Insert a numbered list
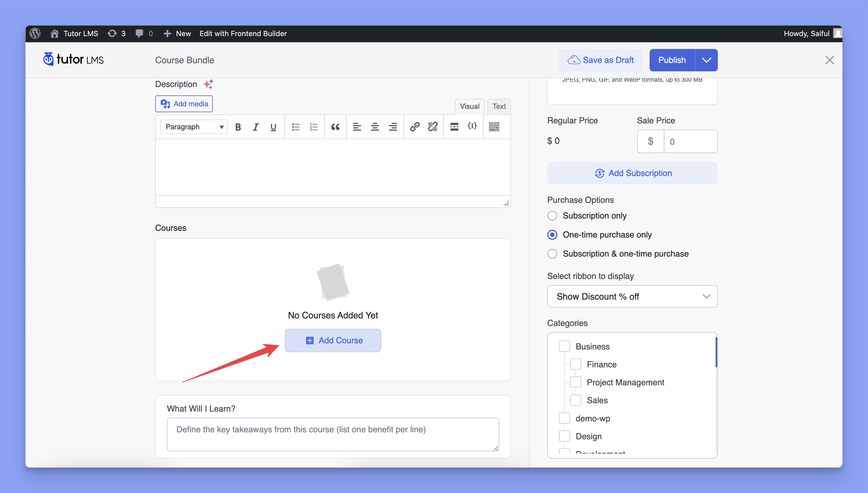This screenshot has width=868, height=493. tap(314, 127)
